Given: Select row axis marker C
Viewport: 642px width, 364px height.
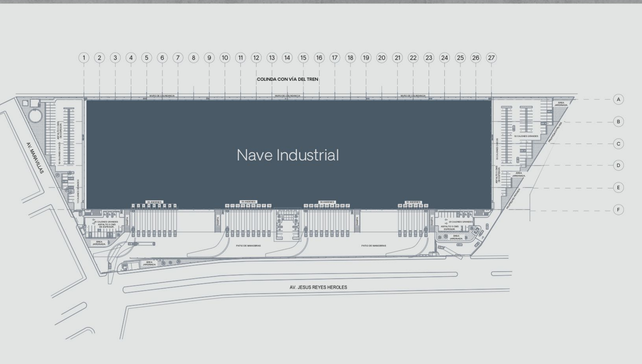Looking at the screenshot, I should (618, 144).
